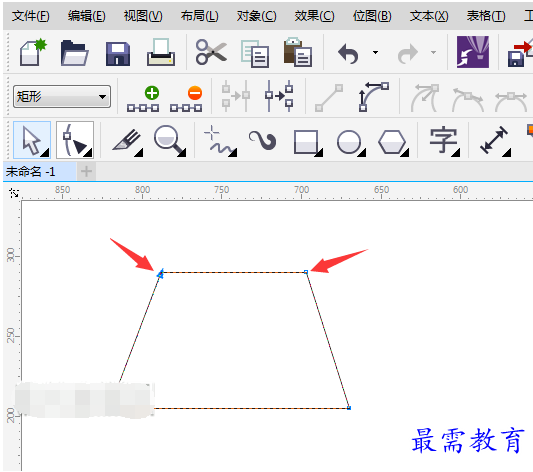Select the bottom-right node of the trapezoid

click(349, 408)
